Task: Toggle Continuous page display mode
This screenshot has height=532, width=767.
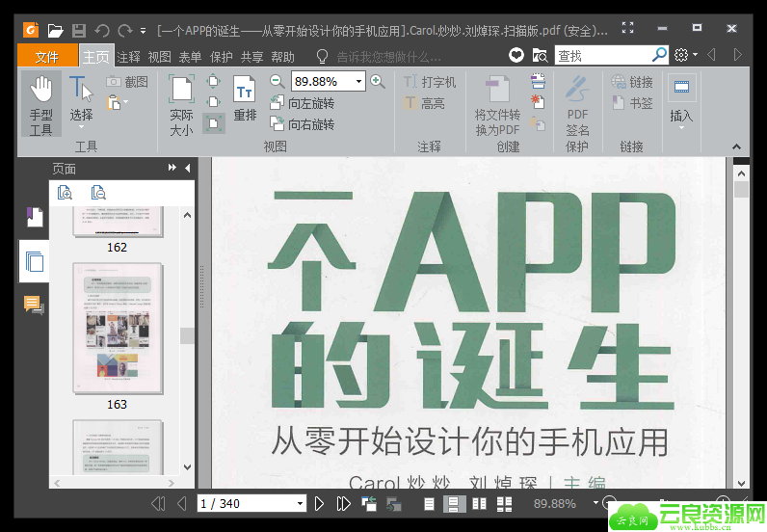Action: tap(454, 504)
